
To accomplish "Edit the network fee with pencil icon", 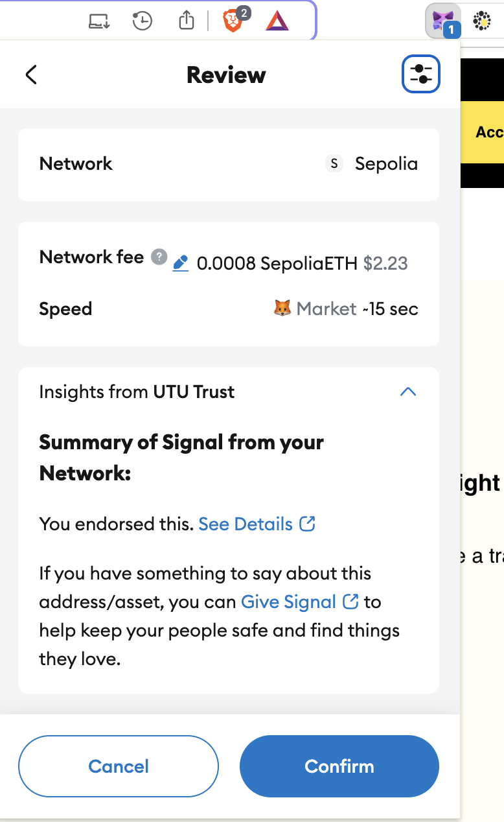I will pos(181,263).
